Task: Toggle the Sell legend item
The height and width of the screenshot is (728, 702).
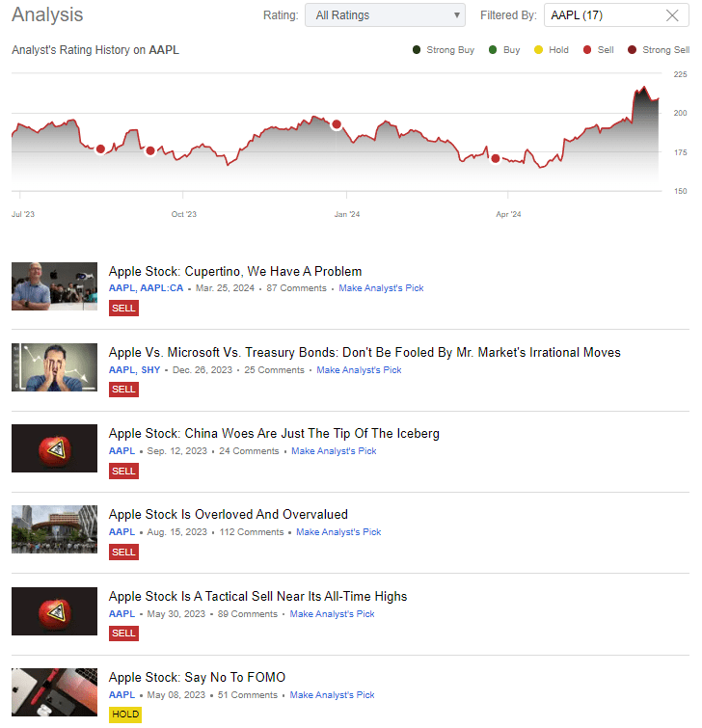Action: (599, 50)
